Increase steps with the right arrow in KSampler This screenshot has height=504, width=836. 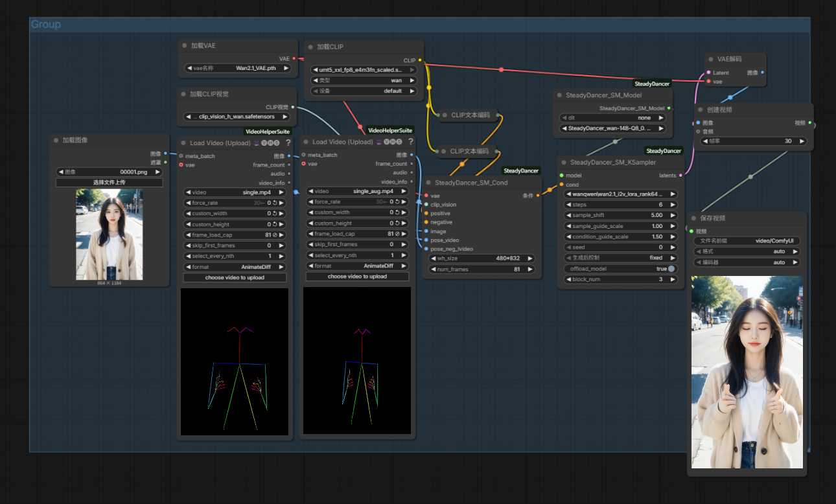[673, 205]
